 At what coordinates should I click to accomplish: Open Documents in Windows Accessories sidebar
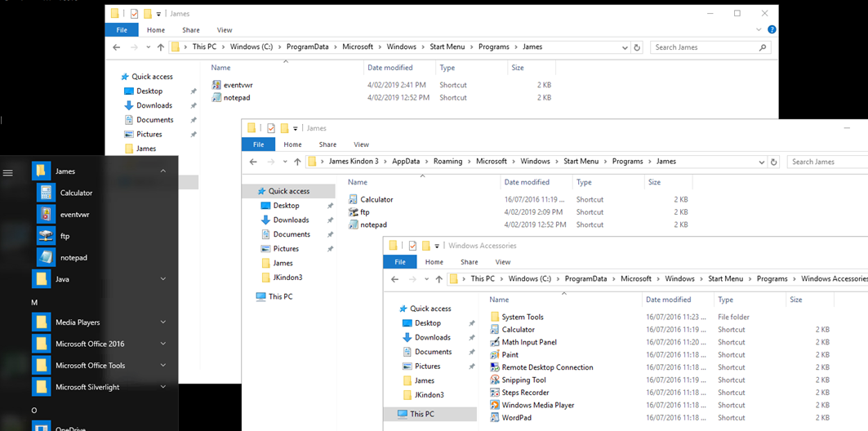pos(432,351)
